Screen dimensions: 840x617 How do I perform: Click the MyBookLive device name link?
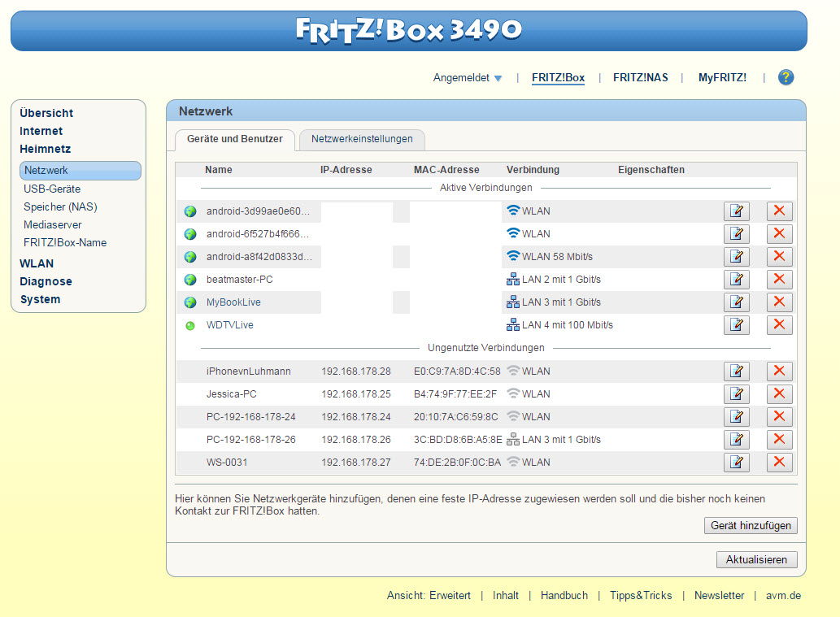(x=233, y=302)
